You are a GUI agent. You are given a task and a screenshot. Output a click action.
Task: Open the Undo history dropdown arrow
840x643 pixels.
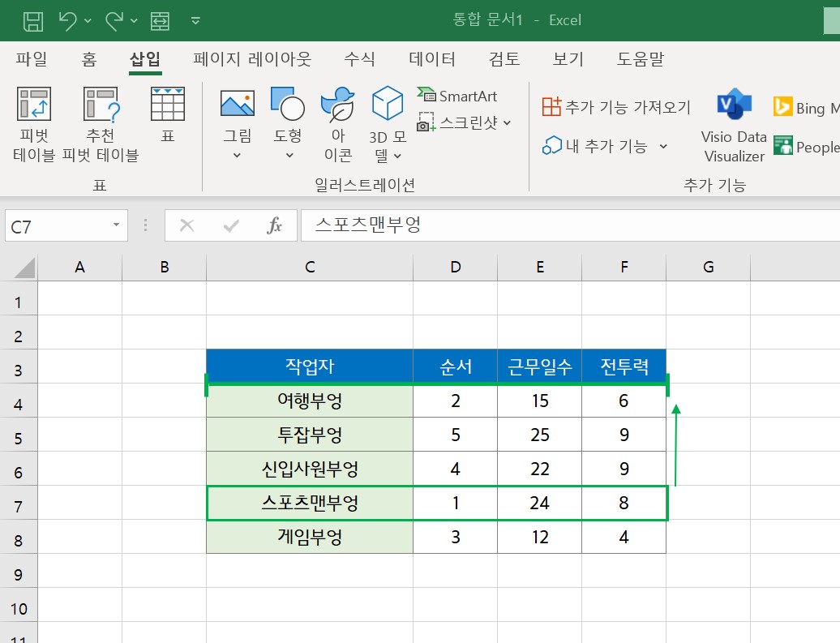click(88, 21)
